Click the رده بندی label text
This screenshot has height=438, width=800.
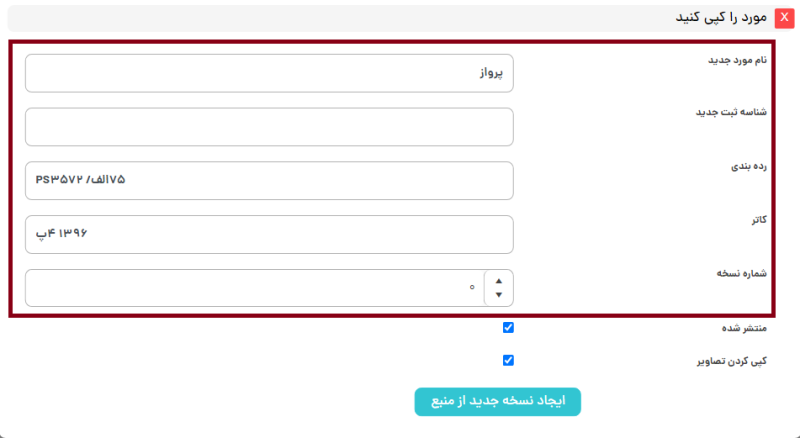click(x=747, y=166)
